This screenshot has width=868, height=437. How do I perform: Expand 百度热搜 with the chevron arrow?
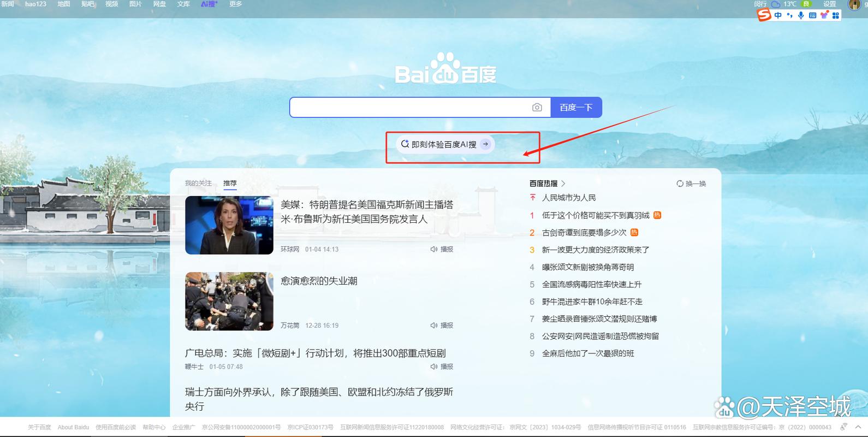(563, 184)
